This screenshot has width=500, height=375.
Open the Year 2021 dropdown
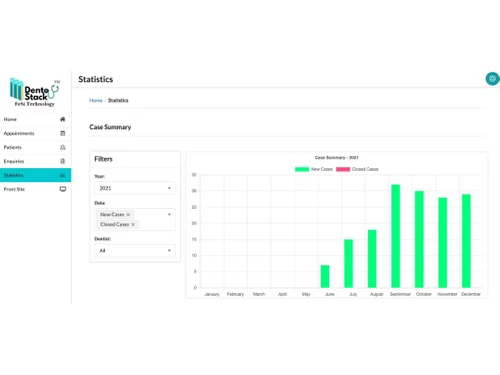click(135, 188)
